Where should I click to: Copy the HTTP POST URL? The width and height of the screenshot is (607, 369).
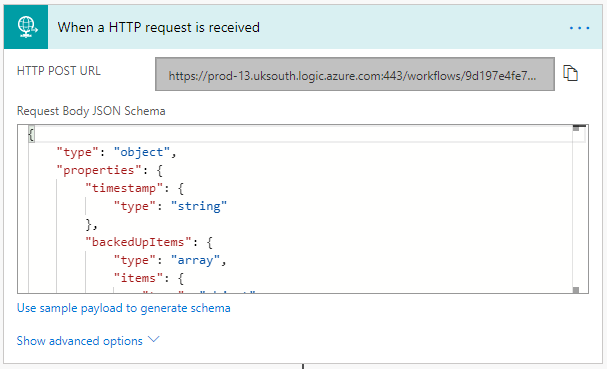point(570,73)
